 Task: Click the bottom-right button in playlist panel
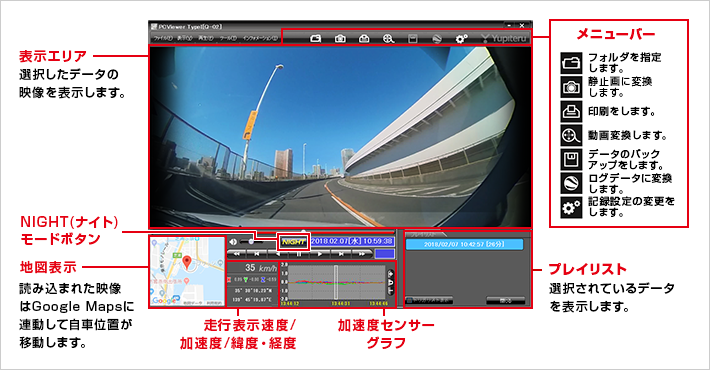point(505,301)
